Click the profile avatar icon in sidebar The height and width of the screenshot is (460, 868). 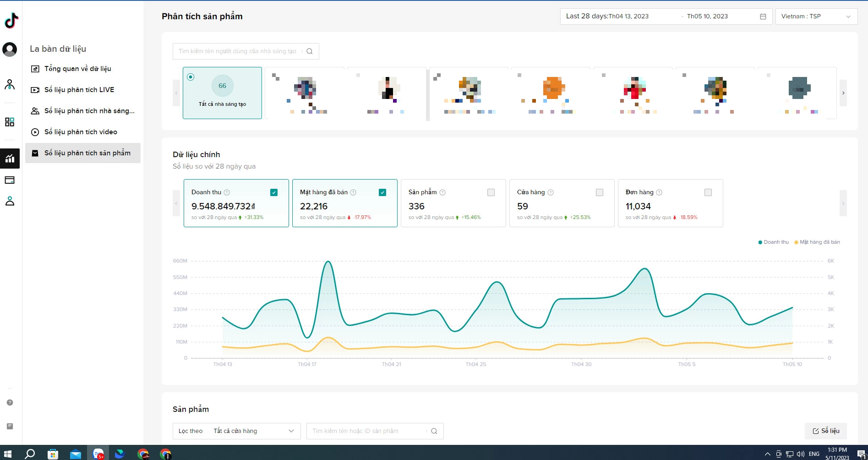[x=10, y=49]
